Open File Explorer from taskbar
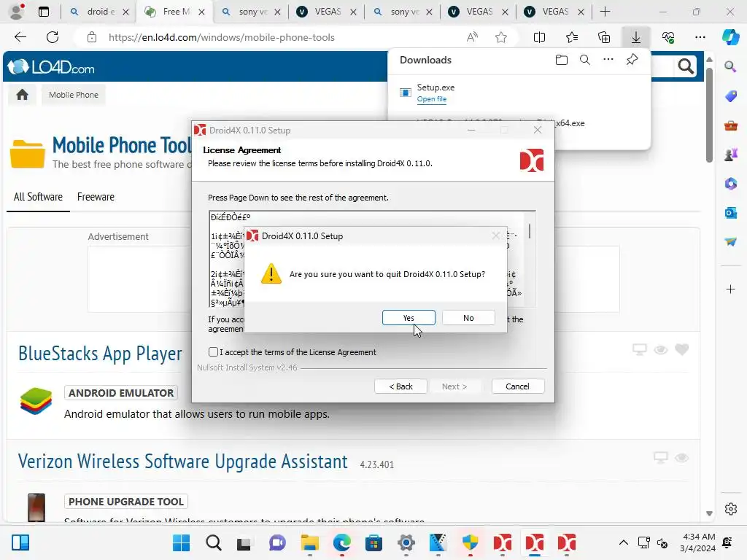 [x=309, y=542]
